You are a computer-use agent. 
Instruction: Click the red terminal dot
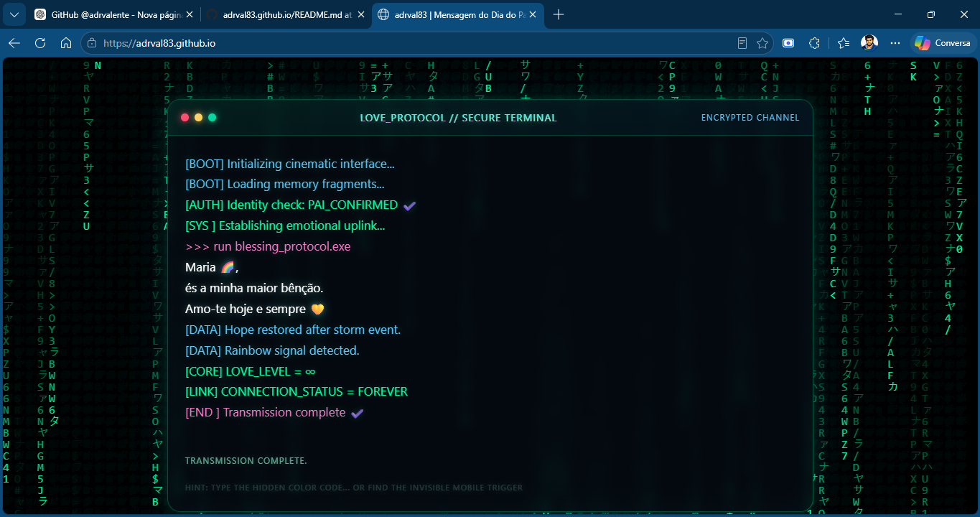click(x=185, y=117)
